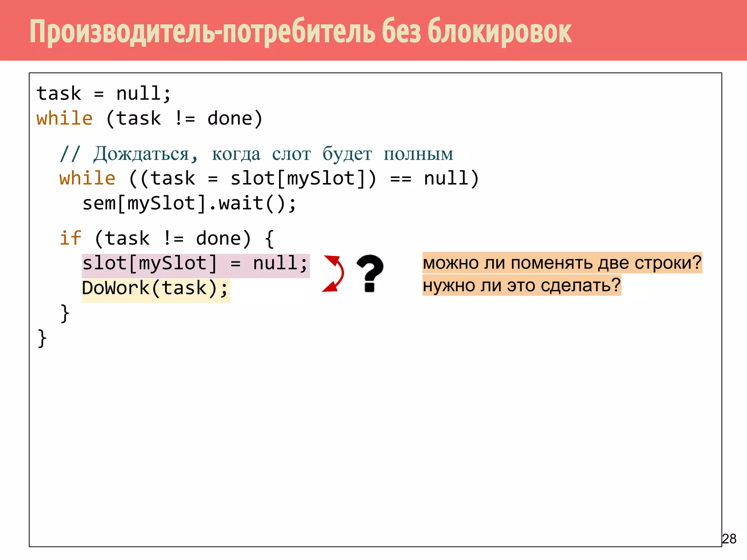Click the black question mark icon
The height and width of the screenshot is (560, 747).
[x=370, y=273]
